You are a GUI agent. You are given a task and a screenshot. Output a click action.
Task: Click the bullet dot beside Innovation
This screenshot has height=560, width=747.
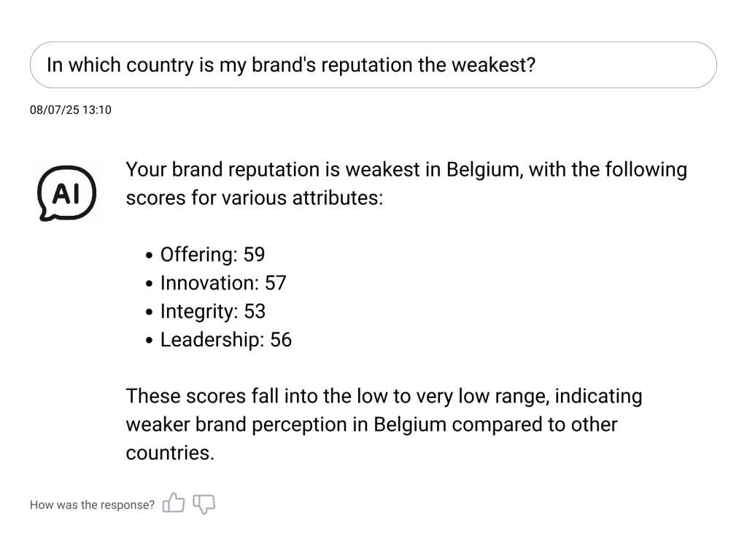click(x=150, y=284)
